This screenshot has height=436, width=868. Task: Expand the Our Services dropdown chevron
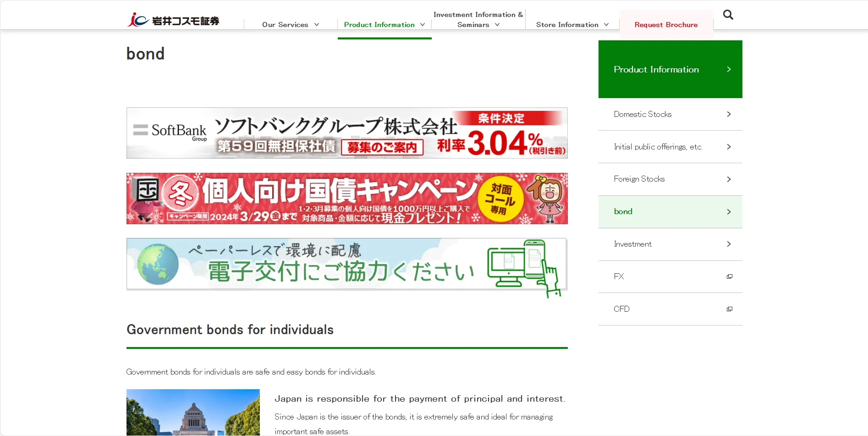coord(317,25)
